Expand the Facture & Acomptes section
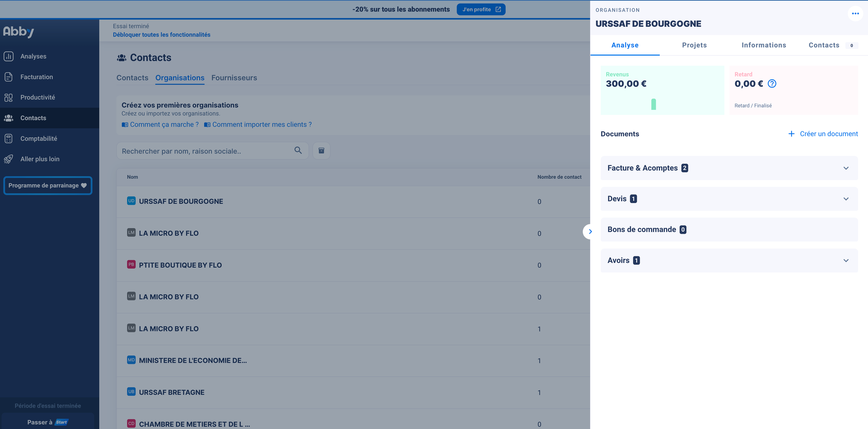 pos(729,168)
